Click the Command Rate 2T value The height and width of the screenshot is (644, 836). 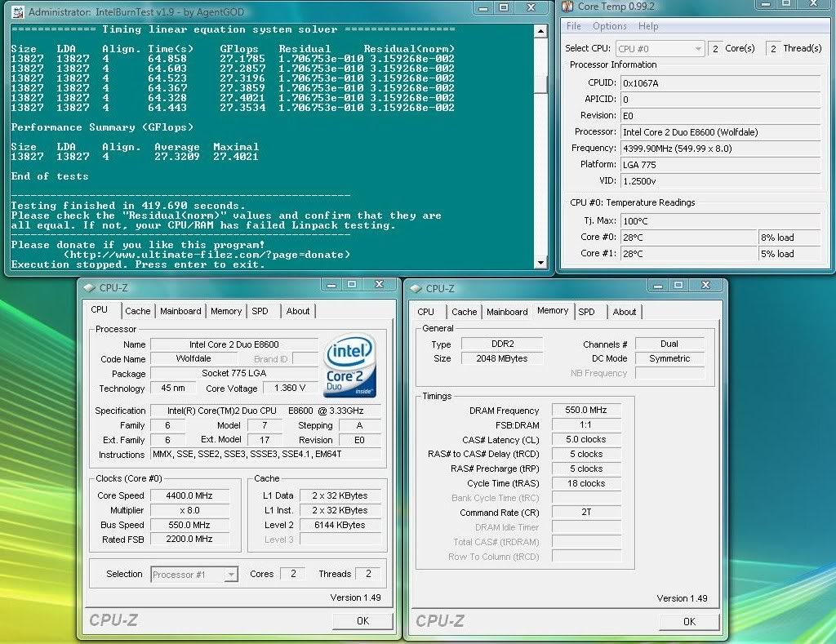[586, 513]
